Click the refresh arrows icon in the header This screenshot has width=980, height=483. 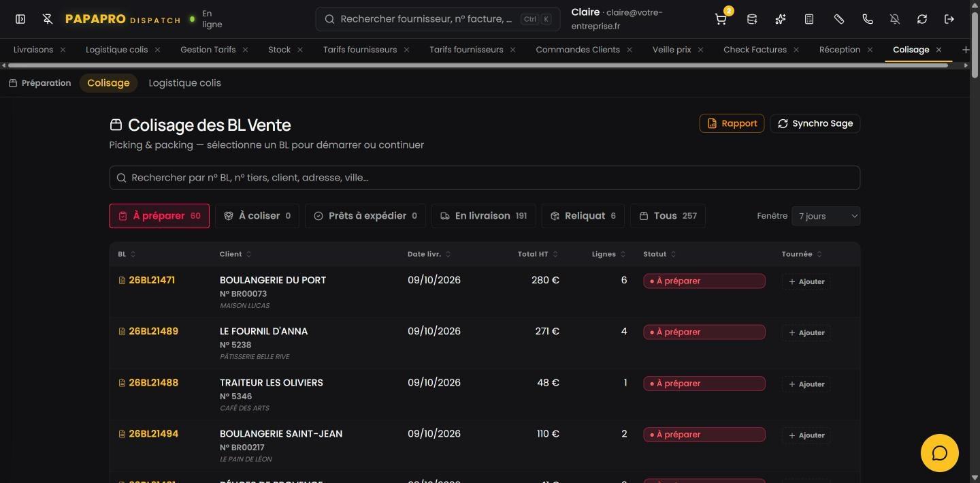click(922, 19)
